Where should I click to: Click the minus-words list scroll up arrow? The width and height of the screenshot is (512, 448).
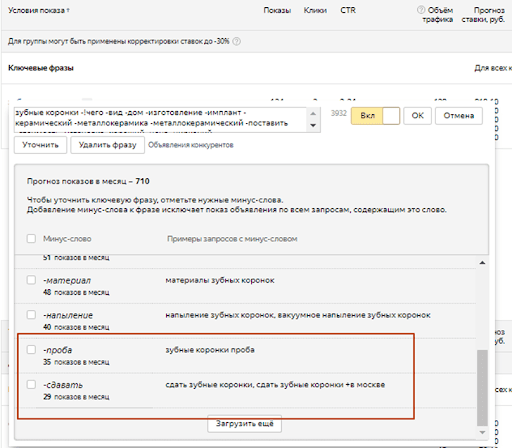click(482, 263)
